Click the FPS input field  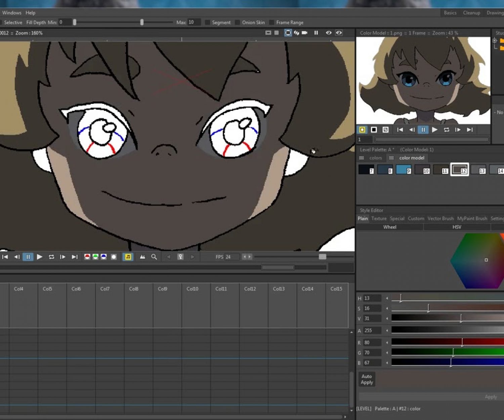232,257
